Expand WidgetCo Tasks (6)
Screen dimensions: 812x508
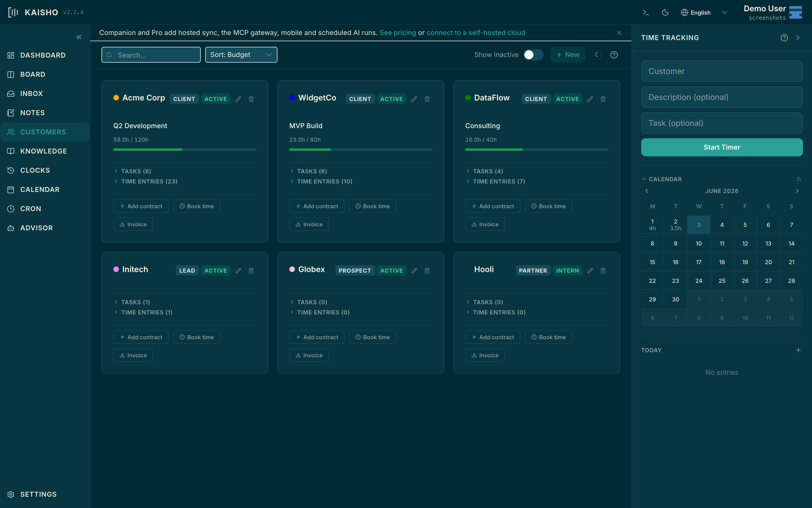pyautogui.click(x=309, y=171)
